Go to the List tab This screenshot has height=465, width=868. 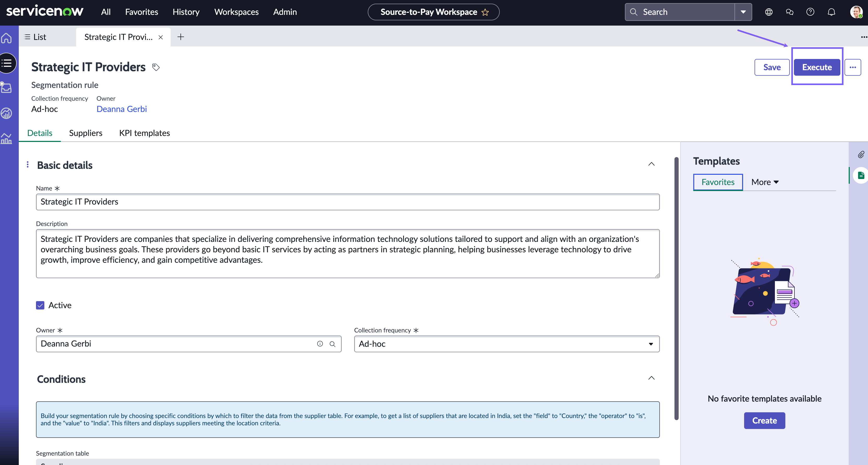(x=35, y=37)
